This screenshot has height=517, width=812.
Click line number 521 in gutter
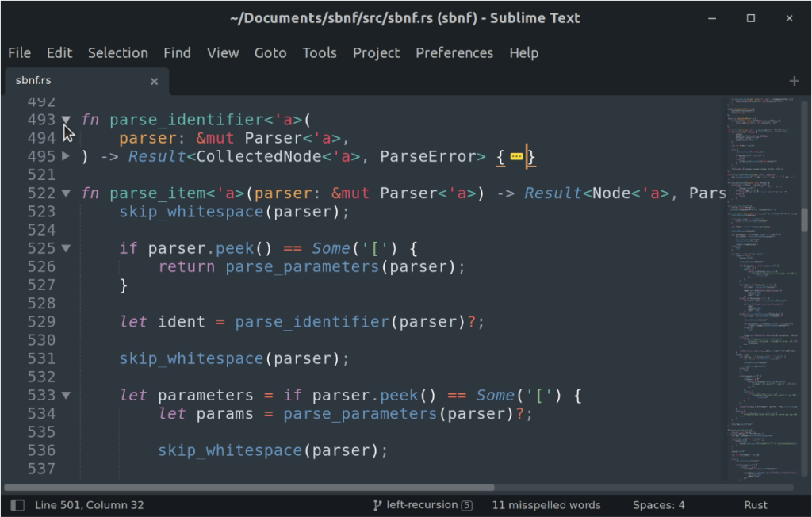(x=41, y=174)
